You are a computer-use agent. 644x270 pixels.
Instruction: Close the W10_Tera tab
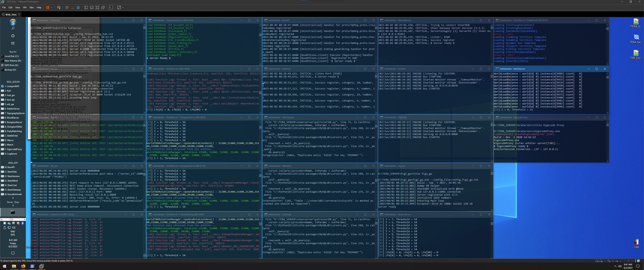click(19, 15)
